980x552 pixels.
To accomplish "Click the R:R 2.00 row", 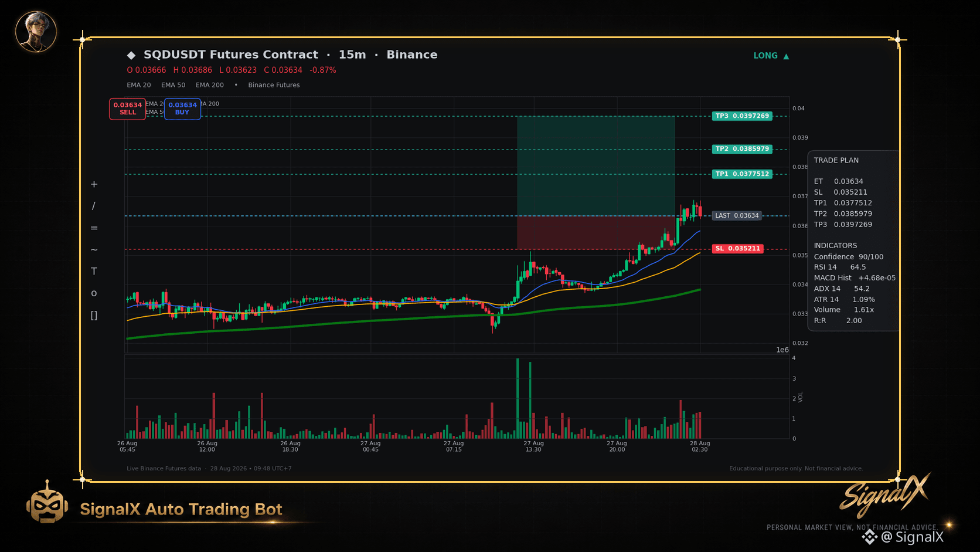I will (838, 321).
